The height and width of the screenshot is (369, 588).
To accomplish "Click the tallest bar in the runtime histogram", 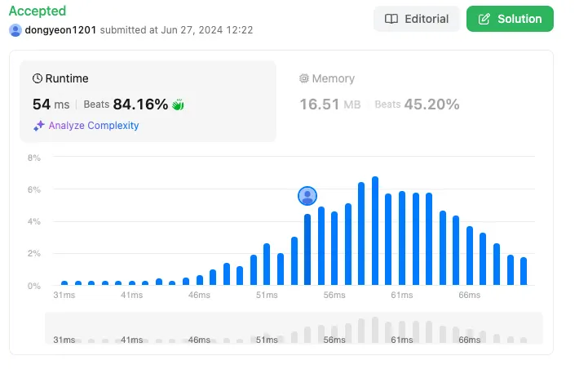I will pyautogui.click(x=375, y=230).
